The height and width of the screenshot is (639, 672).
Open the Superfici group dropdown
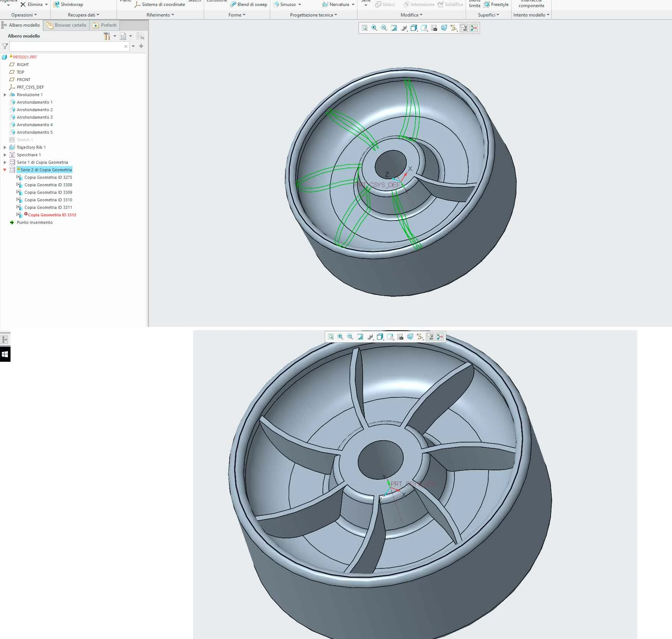pyautogui.click(x=489, y=15)
